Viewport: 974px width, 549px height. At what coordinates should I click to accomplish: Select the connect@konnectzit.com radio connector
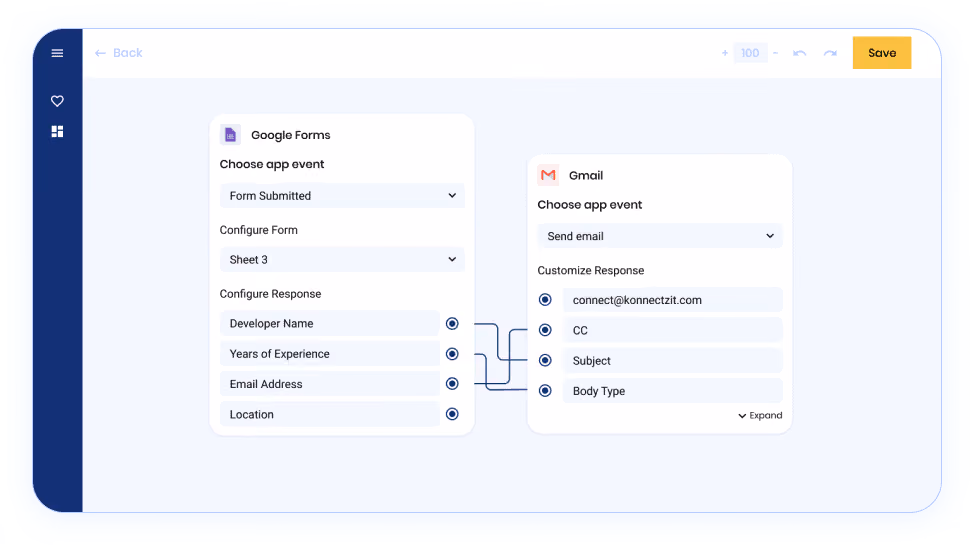pos(545,300)
